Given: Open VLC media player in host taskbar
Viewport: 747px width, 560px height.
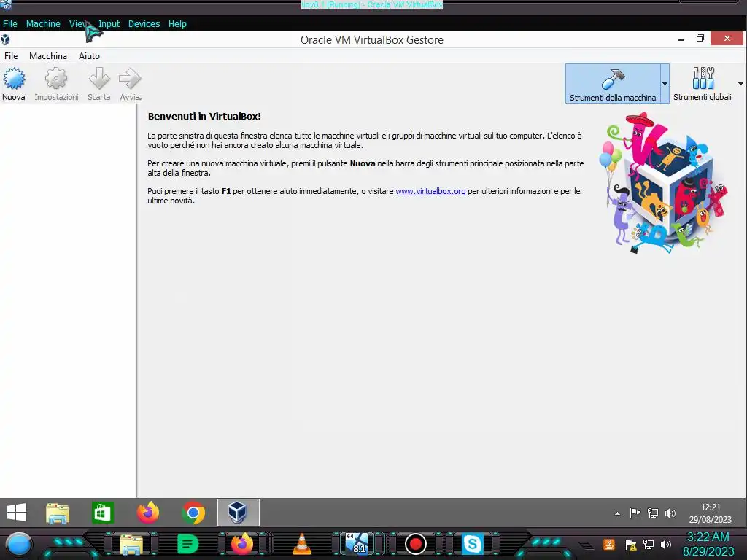Looking at the screenshot, I should 301,544.
